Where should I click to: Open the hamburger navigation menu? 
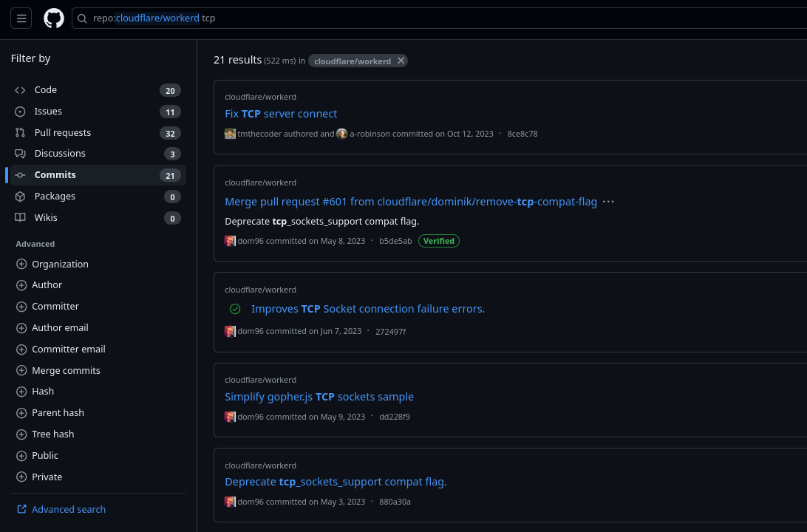(x=21, y=18)
